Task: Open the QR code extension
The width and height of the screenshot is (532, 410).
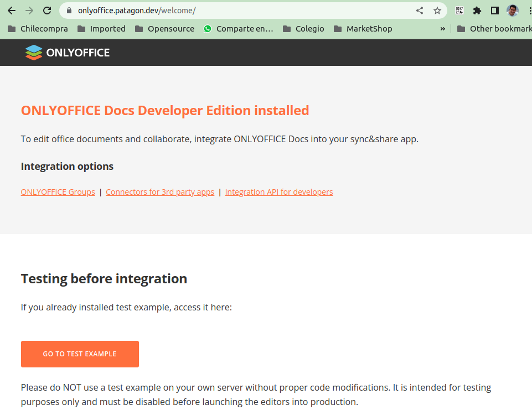Action: 459,11
